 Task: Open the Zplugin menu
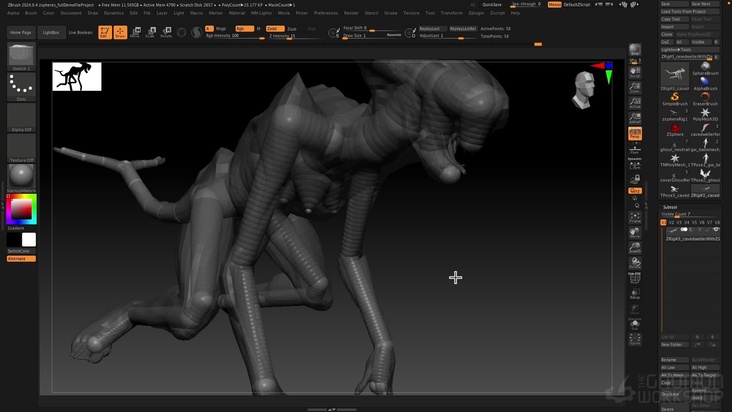pyautogui.click(x=476, y=13)
